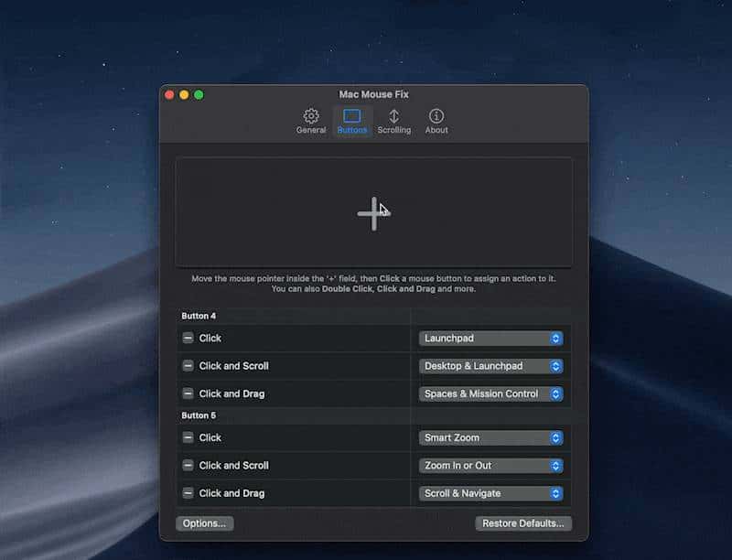The image size is (732, 560).
Task: Remove Button 5 Click and Scroll mapping
Action: (x=188, y=465)
